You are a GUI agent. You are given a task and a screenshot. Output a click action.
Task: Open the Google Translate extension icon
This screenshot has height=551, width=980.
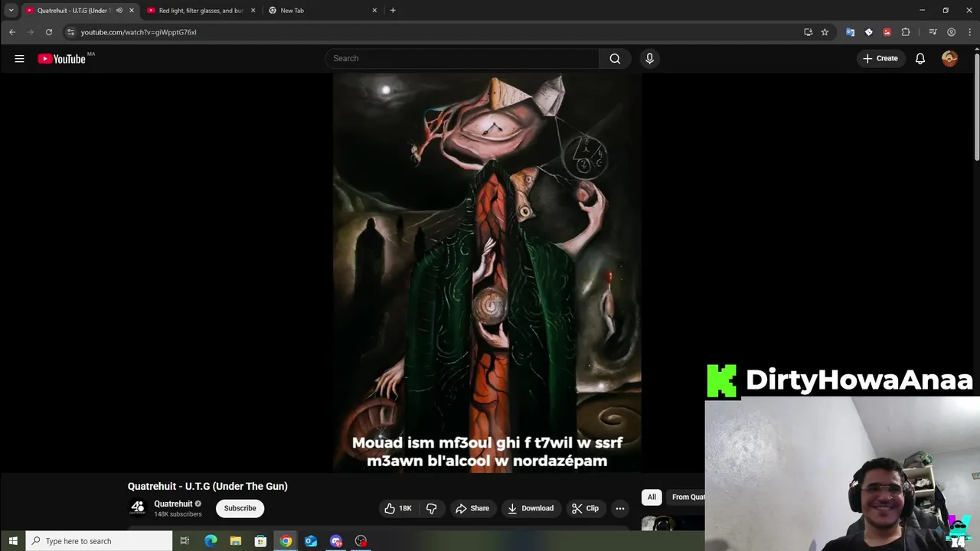tap(850, 32)
